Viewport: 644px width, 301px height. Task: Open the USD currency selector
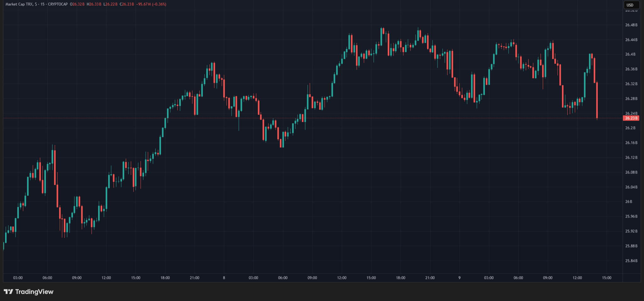(631, 5)
